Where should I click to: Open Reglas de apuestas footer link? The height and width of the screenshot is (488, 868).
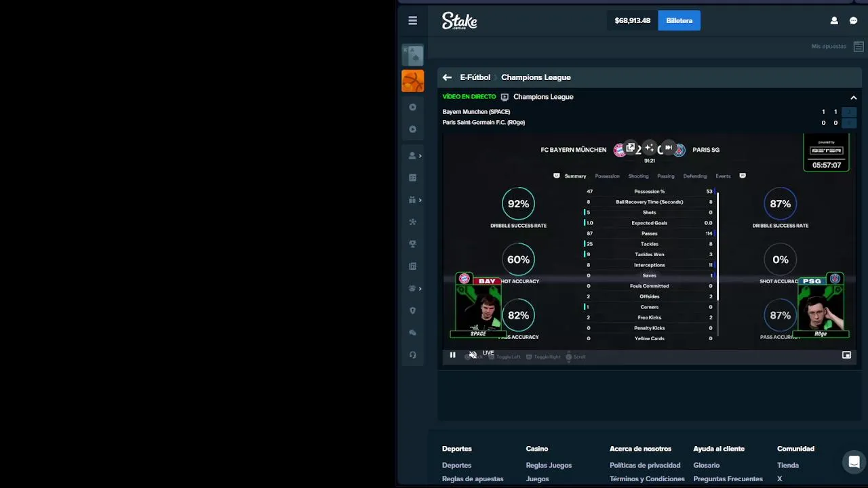tap(473, 479)
